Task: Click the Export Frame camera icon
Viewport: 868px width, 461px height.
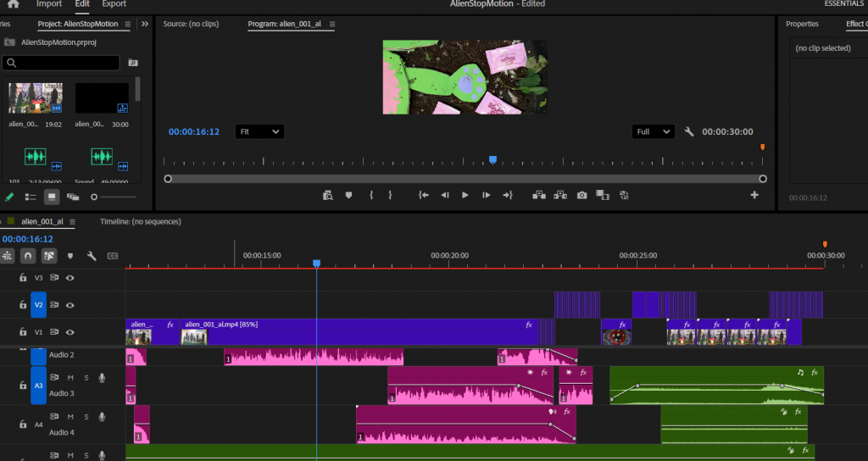Action: click(582, 195)
